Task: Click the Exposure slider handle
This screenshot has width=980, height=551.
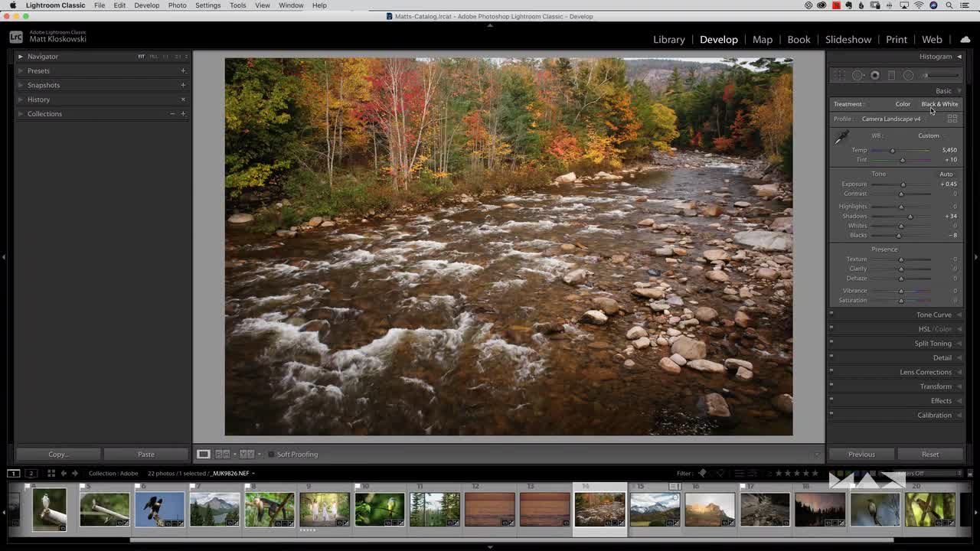Action: [x=903, y=184]
